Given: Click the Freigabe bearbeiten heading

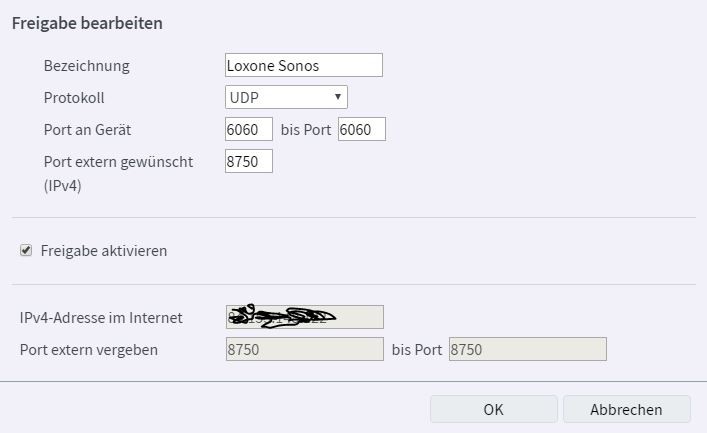Looking at the screenshot, I should 87,23.
